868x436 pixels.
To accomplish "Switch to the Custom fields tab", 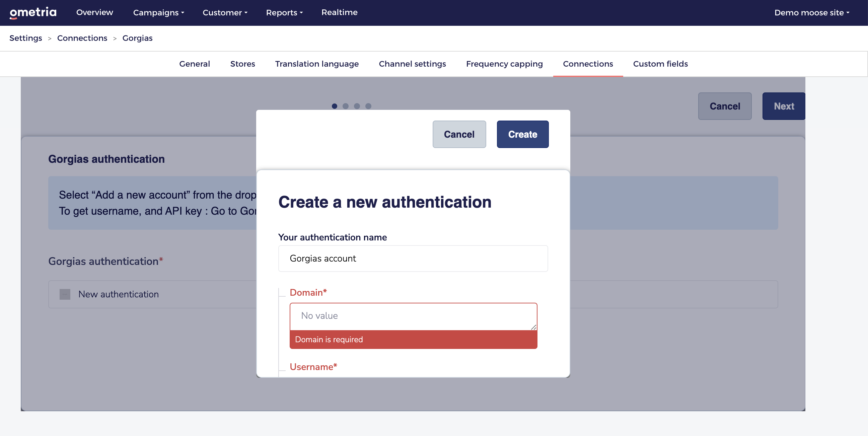I will click(660, 64).
